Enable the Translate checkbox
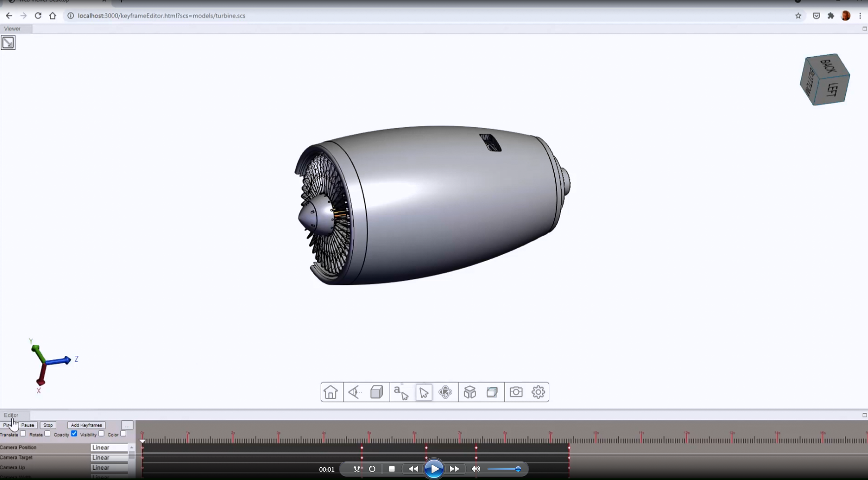Viewport: 868px width, 480px height. pyautogui.click(x=23, y=434)
